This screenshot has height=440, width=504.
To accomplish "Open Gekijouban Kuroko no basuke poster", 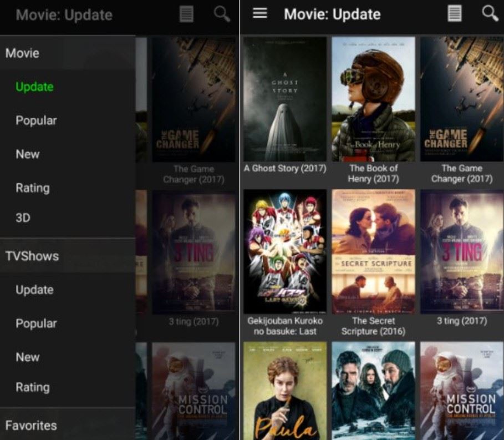I will click(x=285, y=251).
